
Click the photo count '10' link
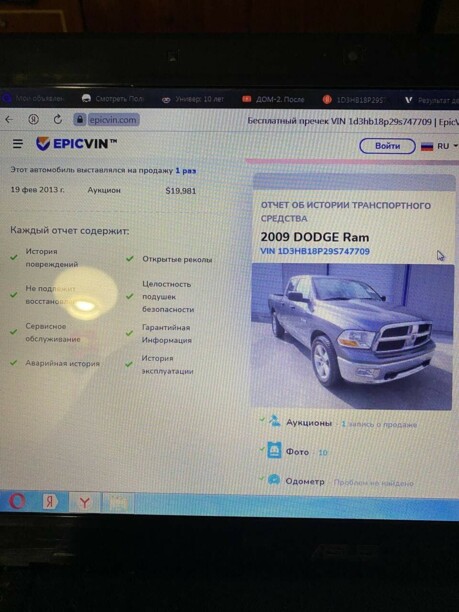[x=323, y=453]
